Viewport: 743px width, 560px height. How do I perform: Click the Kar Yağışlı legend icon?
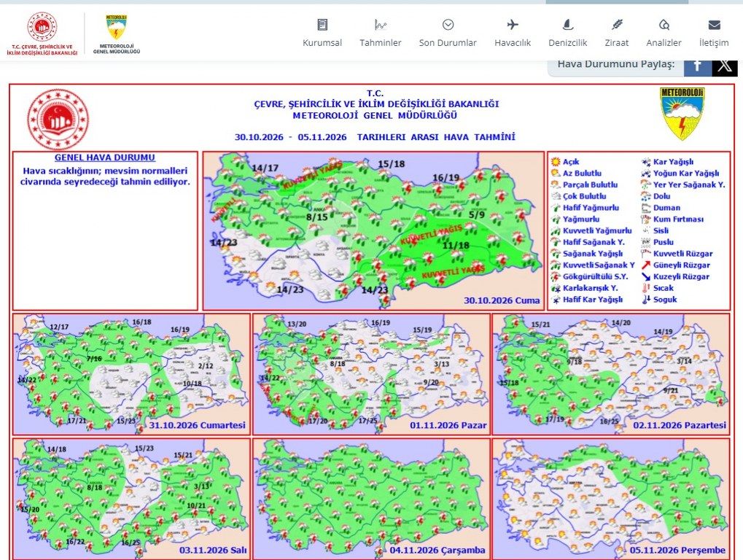point(646,162)
